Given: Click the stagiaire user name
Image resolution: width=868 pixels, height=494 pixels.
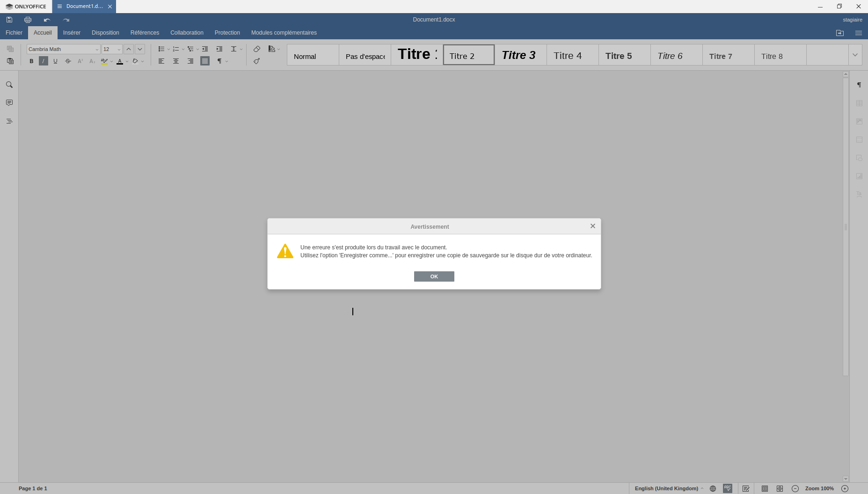Looking at the screenshot, I should click(852, 20).
